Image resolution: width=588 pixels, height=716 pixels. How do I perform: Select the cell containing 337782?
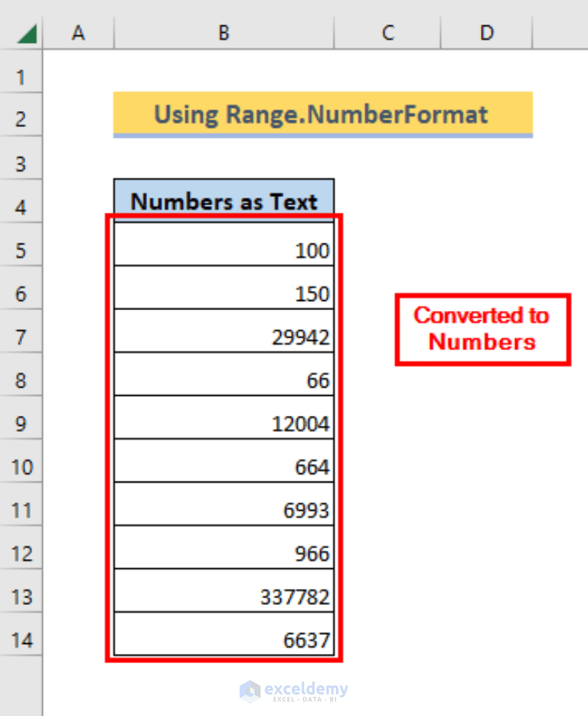click(x=224, y=590)
